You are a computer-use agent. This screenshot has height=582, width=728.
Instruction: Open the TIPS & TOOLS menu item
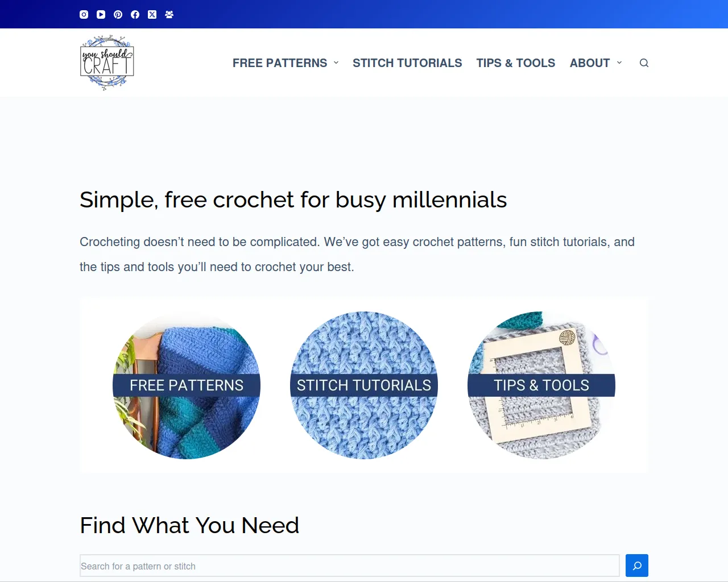[x=516, y=63]
